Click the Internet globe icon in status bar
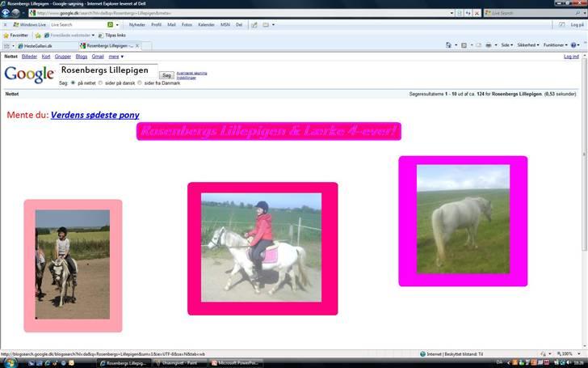This screenshot has width=588, height=368. tap(423, 353)
